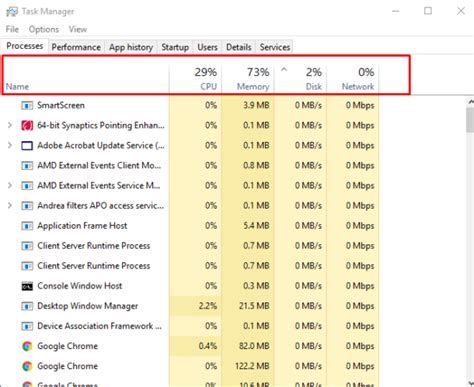
Task: Click the vertical scrollbar thumb
Action: (470, 120)
